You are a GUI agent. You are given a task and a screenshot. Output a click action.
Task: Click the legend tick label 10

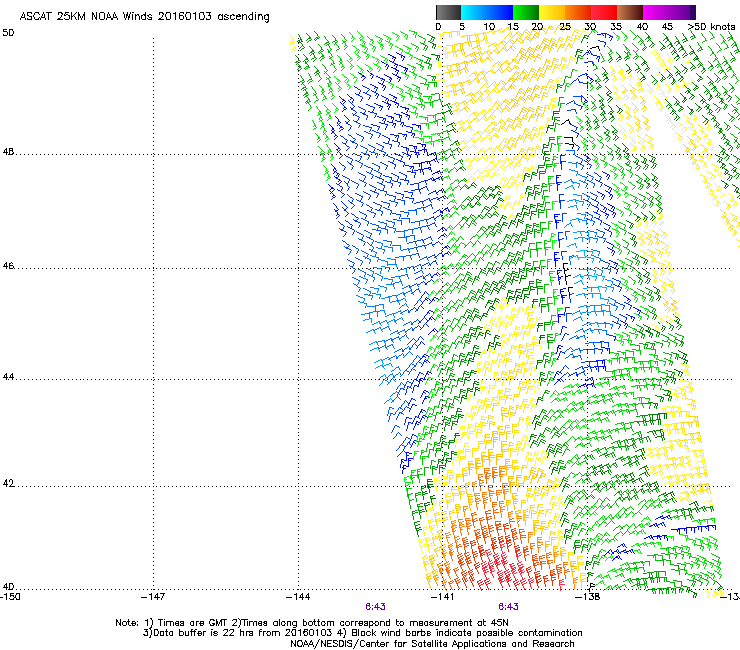pyautogui.click(x=489, y=26)
